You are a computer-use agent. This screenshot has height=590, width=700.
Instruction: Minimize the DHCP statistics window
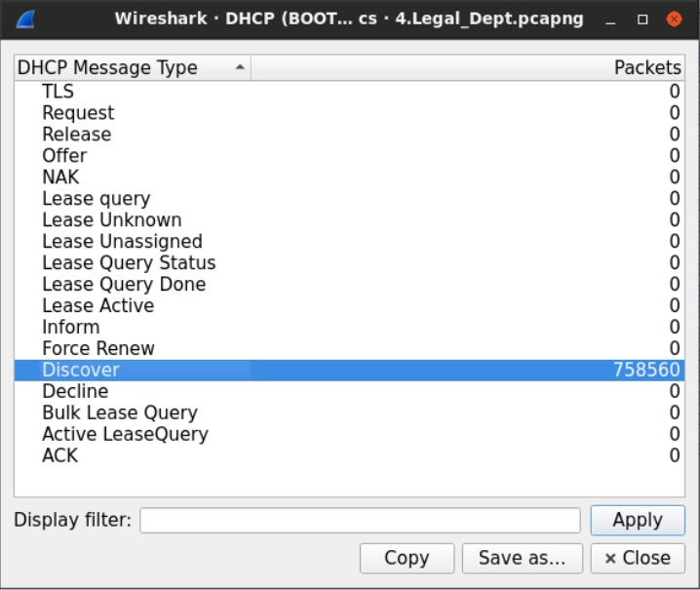point(609,20)
